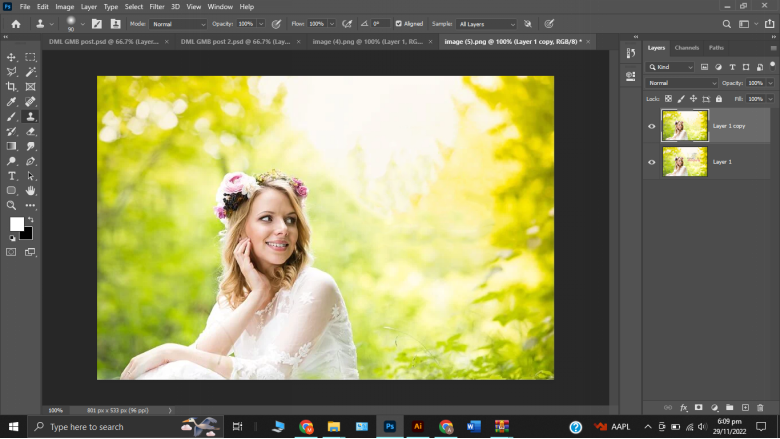
Task: Add a layer style with fx icon
Action: tap(683, 408)
